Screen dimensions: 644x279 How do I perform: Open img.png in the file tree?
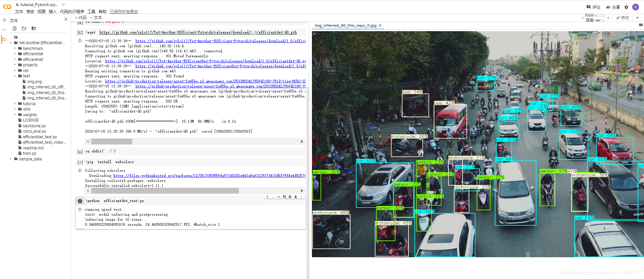tap(35, 82)
